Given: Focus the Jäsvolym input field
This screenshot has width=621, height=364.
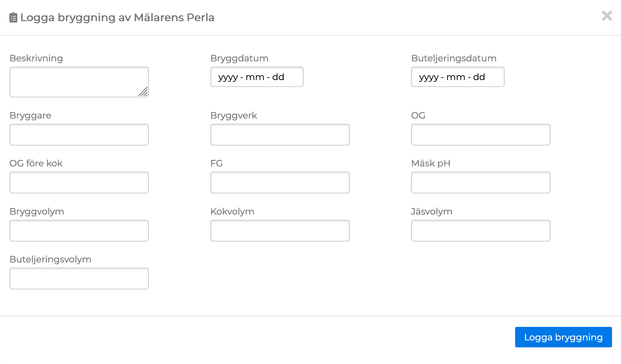Looking at the screenshot, I should [480, 231].
